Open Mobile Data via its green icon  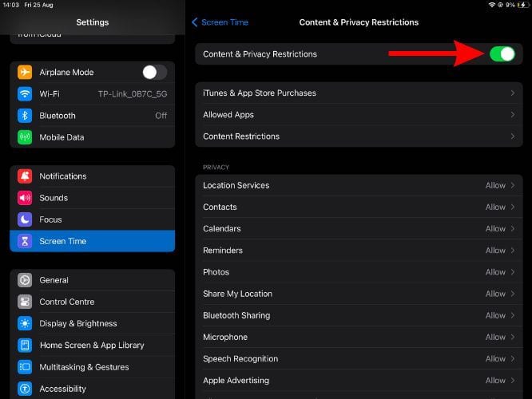click(25, 137)
